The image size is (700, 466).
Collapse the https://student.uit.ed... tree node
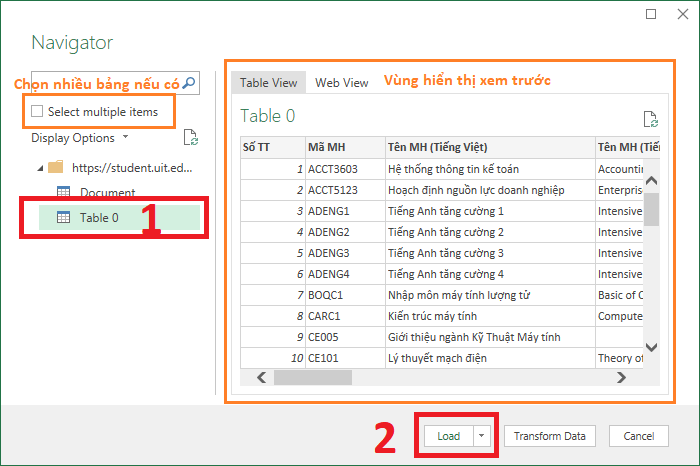point(41,168)
